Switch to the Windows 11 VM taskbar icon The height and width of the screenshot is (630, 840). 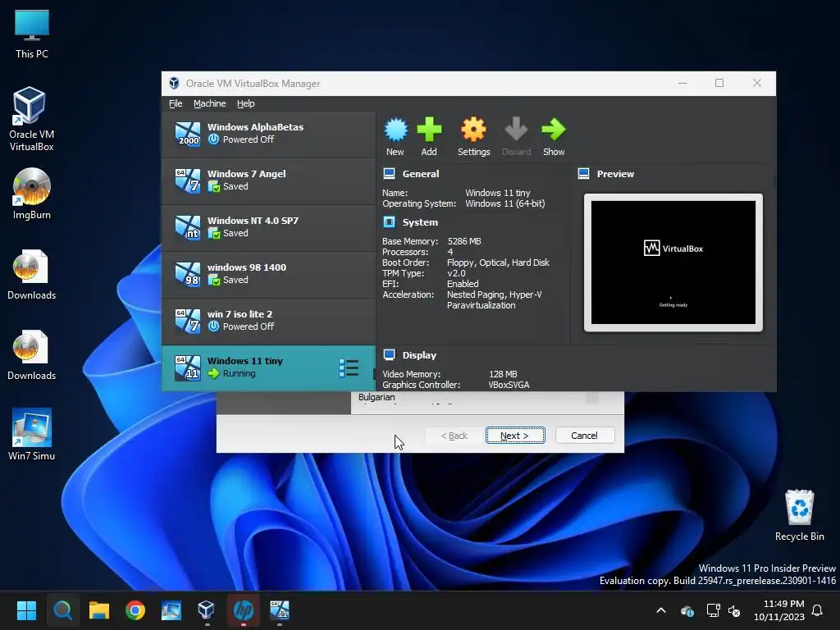tap(280, 610)
